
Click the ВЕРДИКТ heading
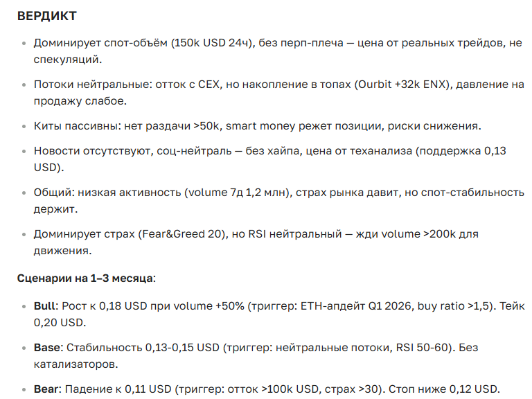(x=47, y=15)
